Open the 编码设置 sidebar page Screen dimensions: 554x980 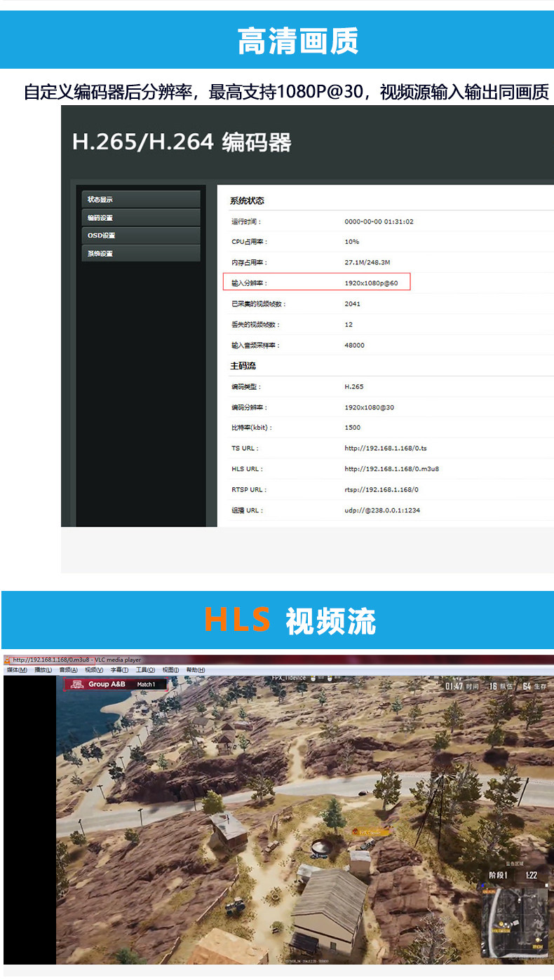click(141, 218)
